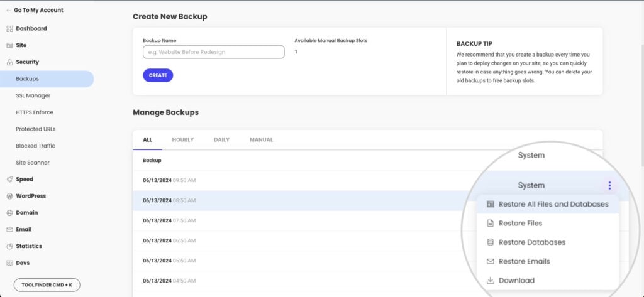The width and height of the screenshot is (644, 297).
Task: Expand the WordPress section in sidebar
Action: coord(31,196)
